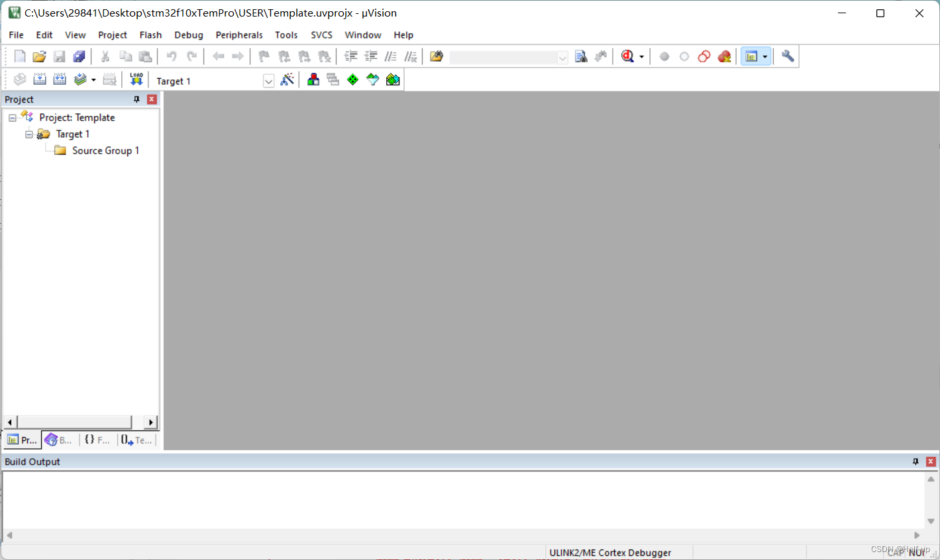The height and width of the screenshot is (560, 940).
Task: Indent the selected lines icon
Action: (351, 56)
